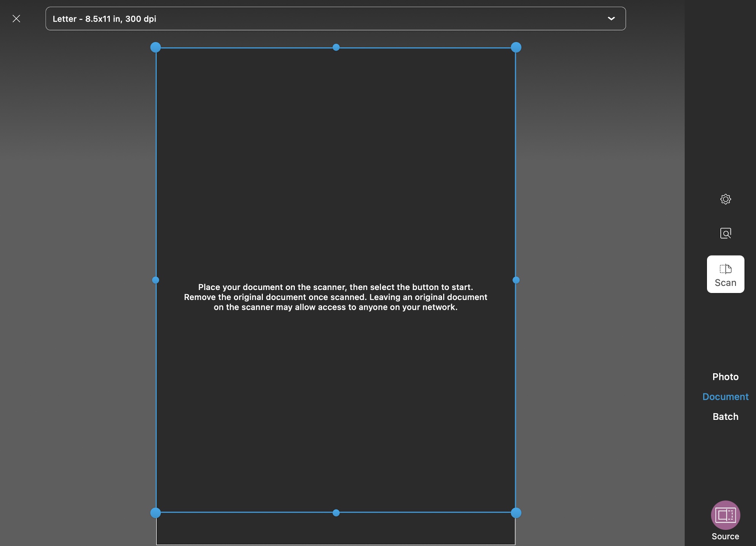Click the top edge middle crop handle
This screenshot has width=756, height=546.
[x=336, y=47]
